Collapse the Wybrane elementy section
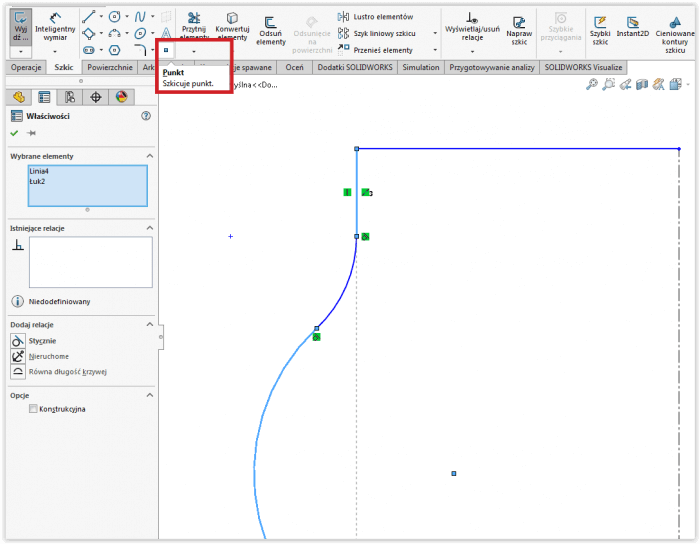Screen dimensions: 700x544 click(150, 156)
